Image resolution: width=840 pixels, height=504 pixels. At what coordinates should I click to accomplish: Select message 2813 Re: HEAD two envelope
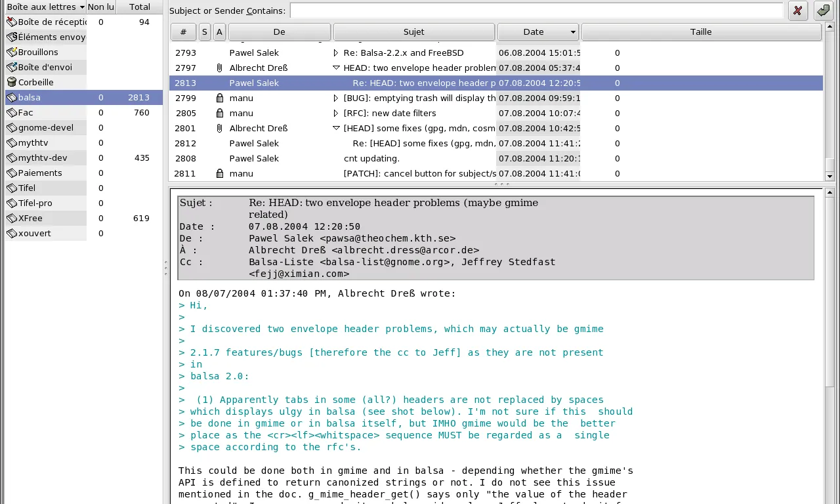pyautogui.click(x=496, y=83)
